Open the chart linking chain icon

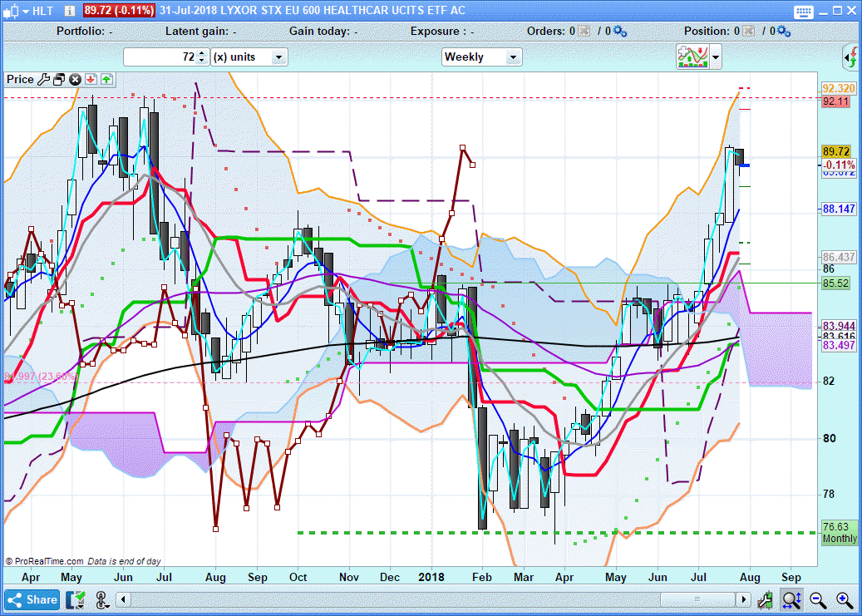101,599
